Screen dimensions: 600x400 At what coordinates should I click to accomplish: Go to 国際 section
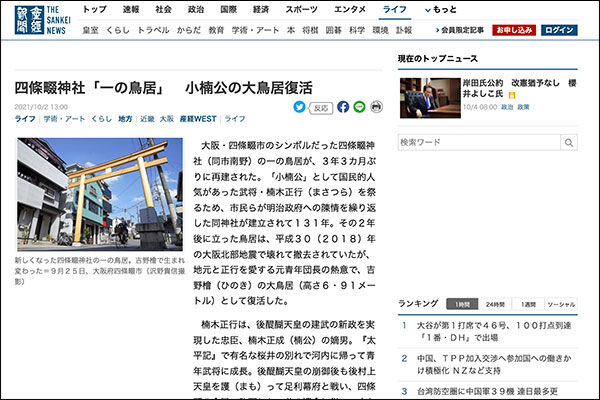pyautogui.click(x=228, y=10)
